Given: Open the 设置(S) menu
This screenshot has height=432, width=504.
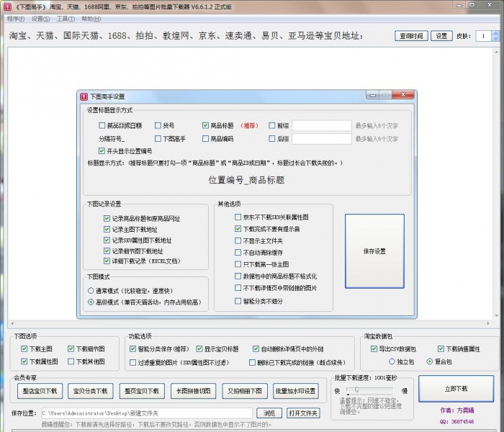Looking at the screenshot, I should [x=41, y=19].
